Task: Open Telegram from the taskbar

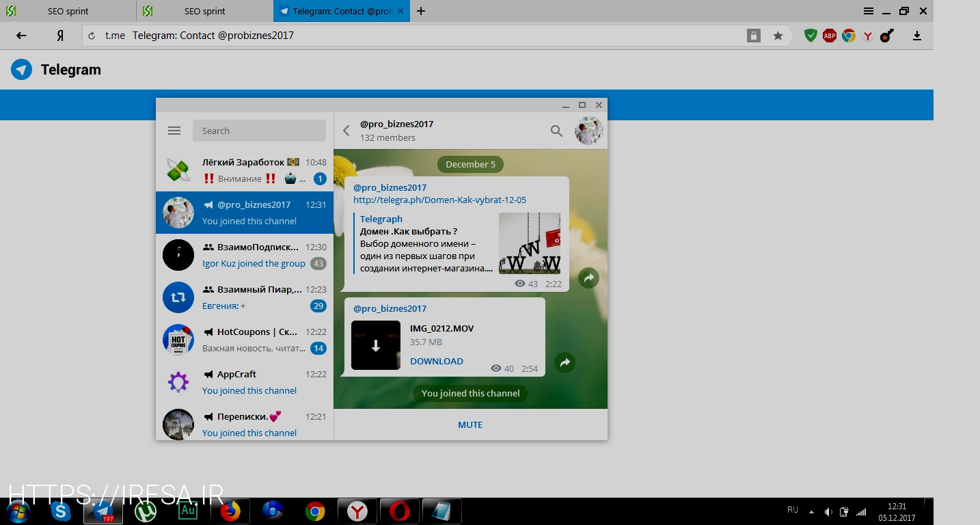Action: click(x=103, y=511)
